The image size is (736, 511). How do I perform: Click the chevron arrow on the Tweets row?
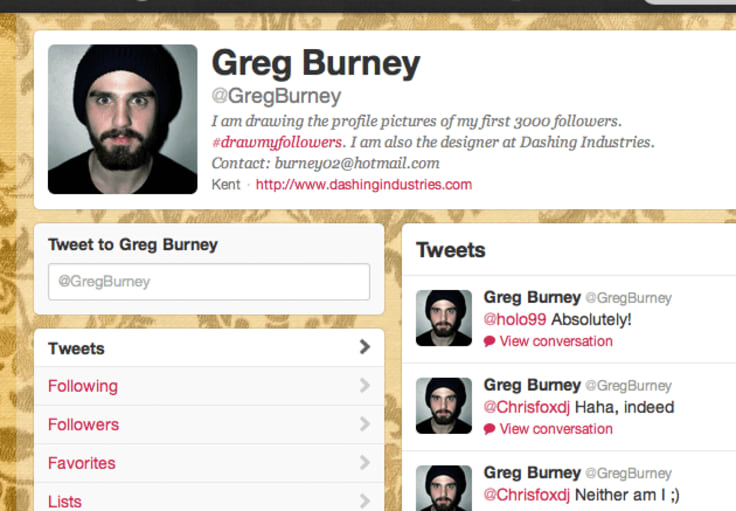click(365, 347)
